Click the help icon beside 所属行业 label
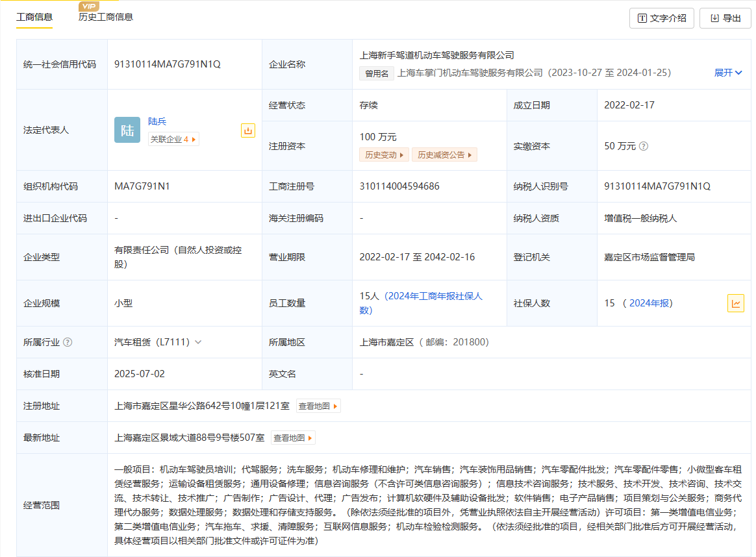The image size is (756, 557). pyautogui.click(x=68, y=342)
